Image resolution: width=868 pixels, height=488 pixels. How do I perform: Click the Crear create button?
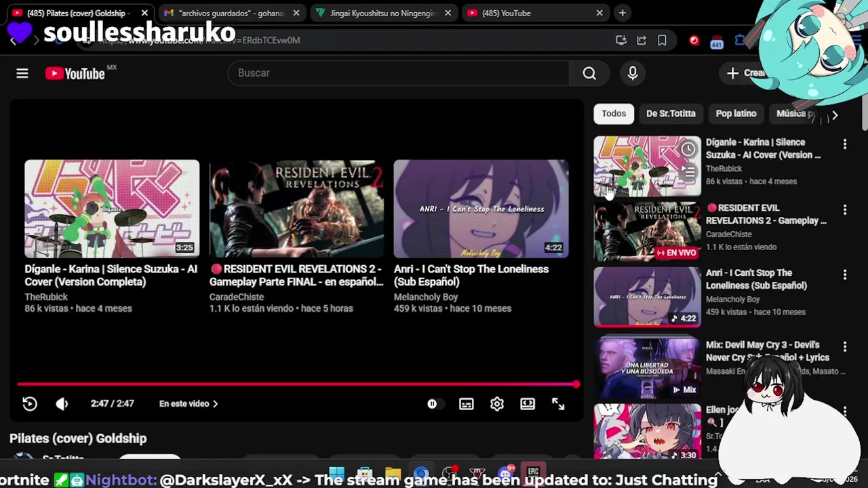pos(746,73)
